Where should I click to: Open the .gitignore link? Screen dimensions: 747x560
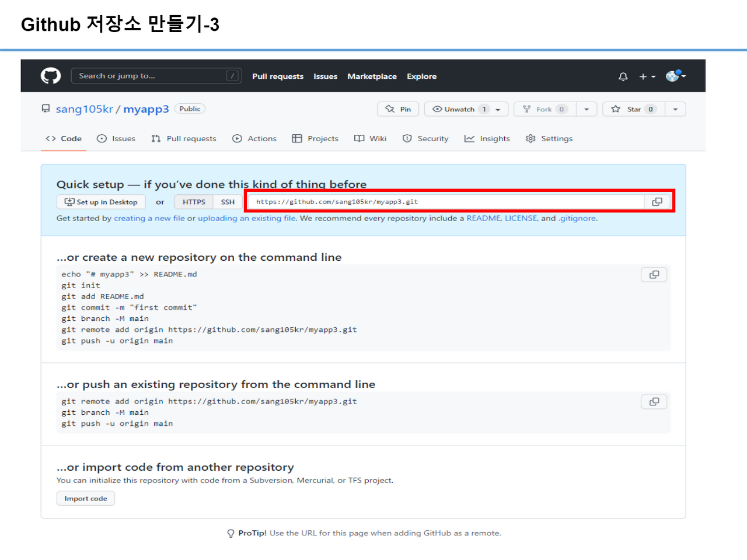click(x=577, y=218)
